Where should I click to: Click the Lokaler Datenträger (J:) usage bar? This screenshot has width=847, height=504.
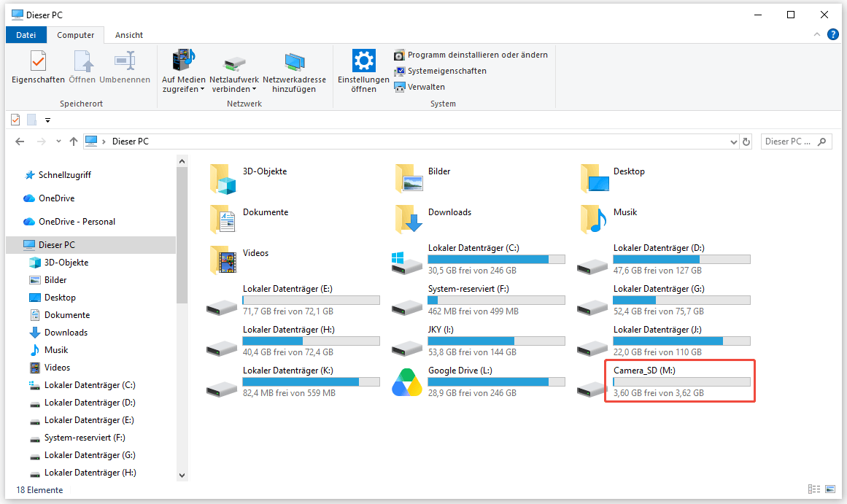(681, 341)
